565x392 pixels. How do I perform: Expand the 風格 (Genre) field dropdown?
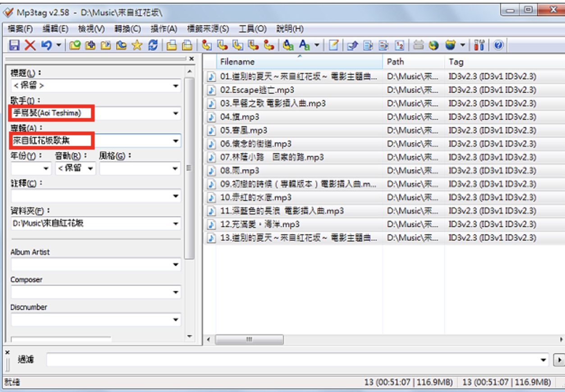pyautogui.click(x=176, y=169)
